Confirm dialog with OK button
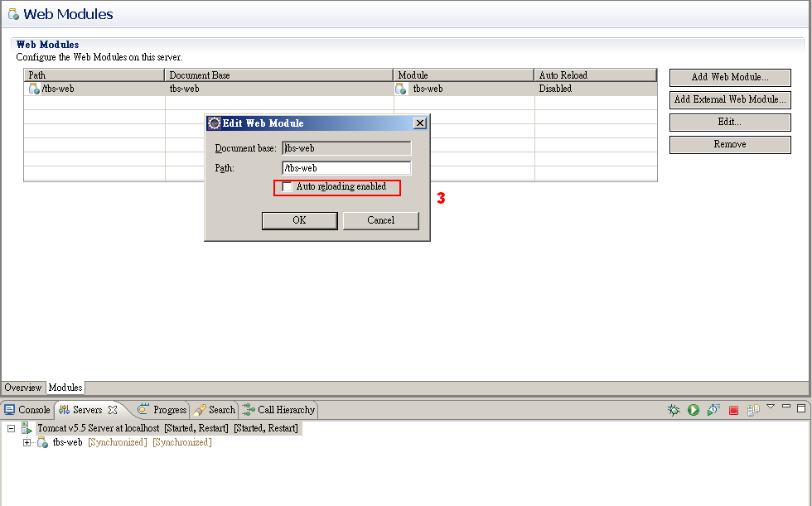The height and width of the screenshot is (506, 812). click(299, 220)
